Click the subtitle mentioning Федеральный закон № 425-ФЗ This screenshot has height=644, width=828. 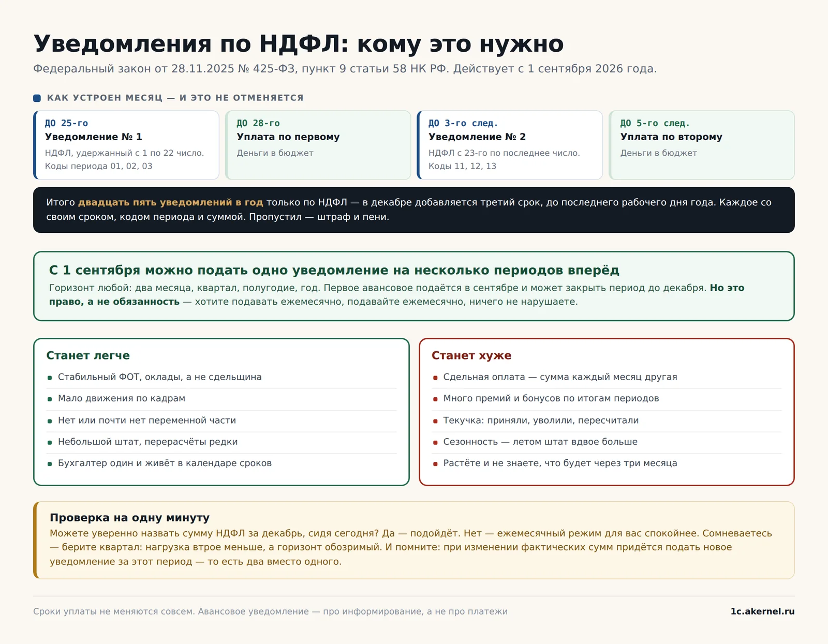[x=345, y=69]
